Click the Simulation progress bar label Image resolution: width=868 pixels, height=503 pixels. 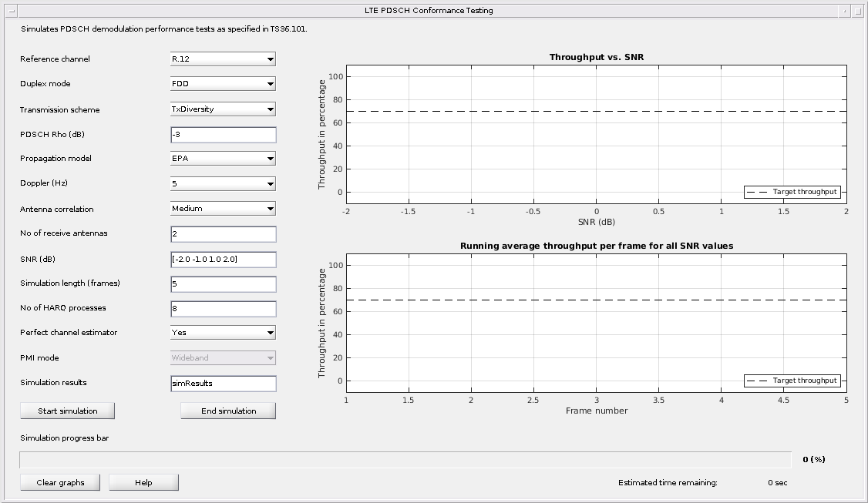[64, 438]
